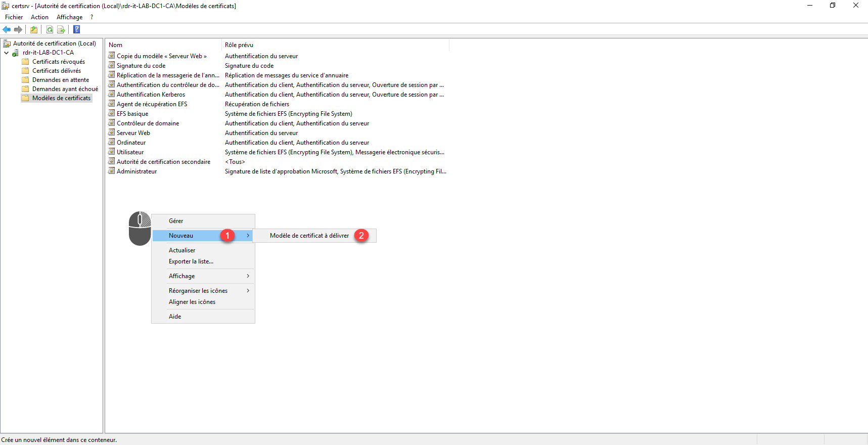
Task: Click the Serveur Web certificate template icon
Action: tap(112, 133)
